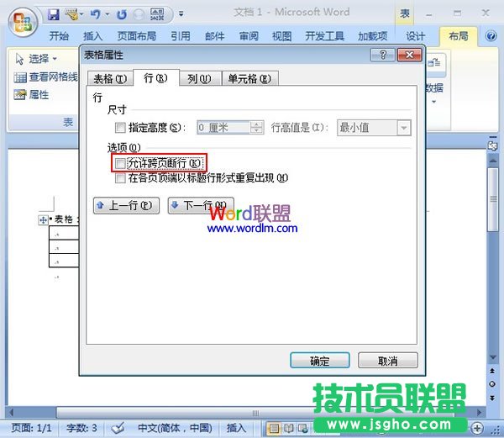Go to 下一行 in table properties
The width and height of the screenshot is (504, 438).
[x=201, y=205]
